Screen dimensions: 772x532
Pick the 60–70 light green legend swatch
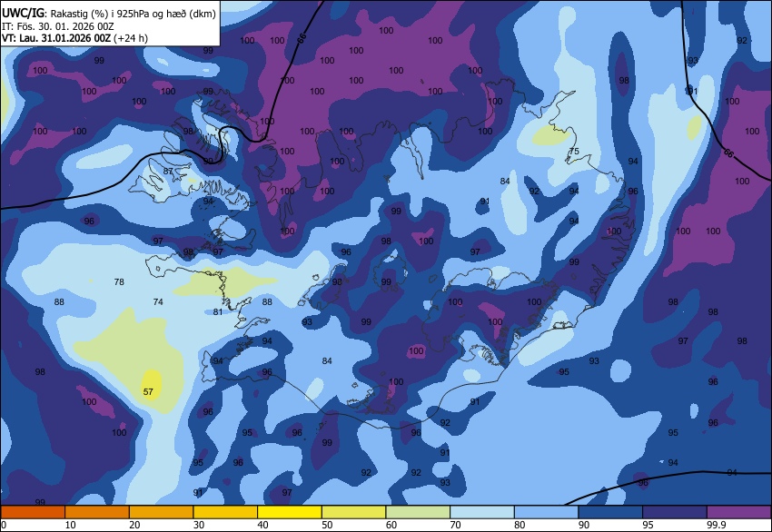(x=418, y=512)
